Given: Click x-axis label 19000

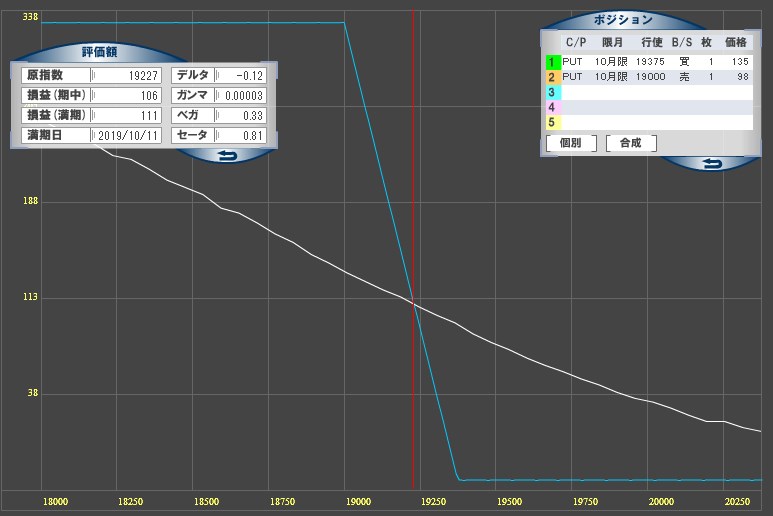Looking at the screenshot, I should [x=358, y=502].
